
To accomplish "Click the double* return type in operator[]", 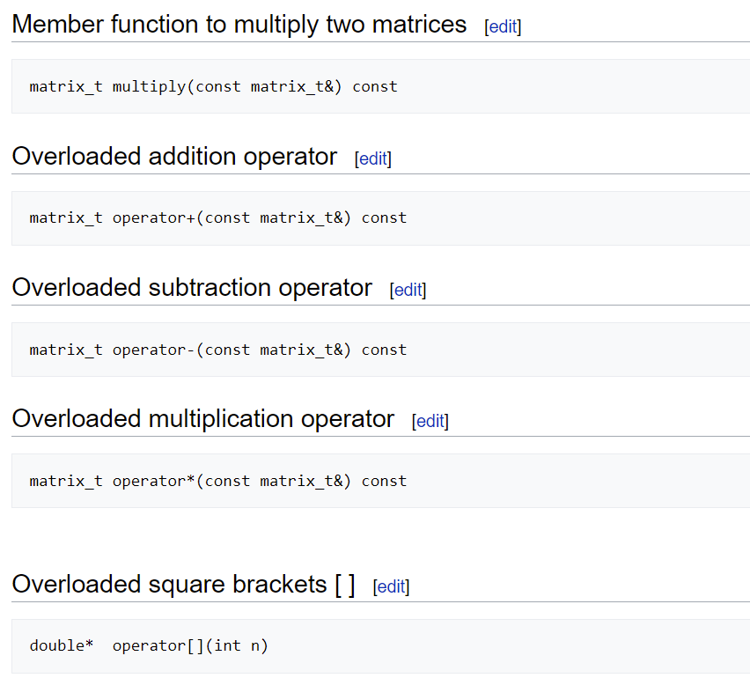I will (61, 645).
